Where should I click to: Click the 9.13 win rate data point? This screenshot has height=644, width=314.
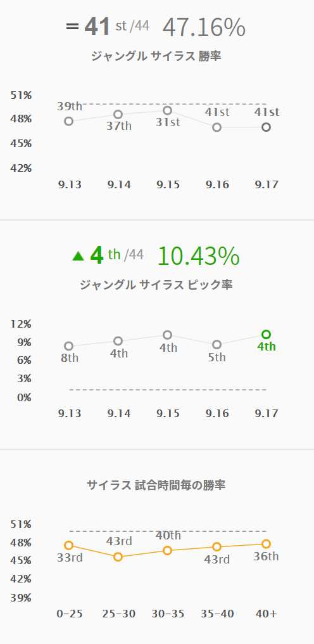pyautogui.click(x=69, y=121)
